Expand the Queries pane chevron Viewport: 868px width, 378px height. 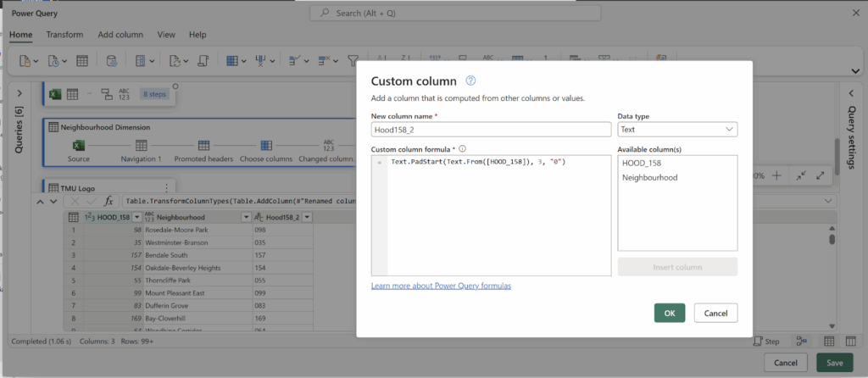[x=19, y=93]
